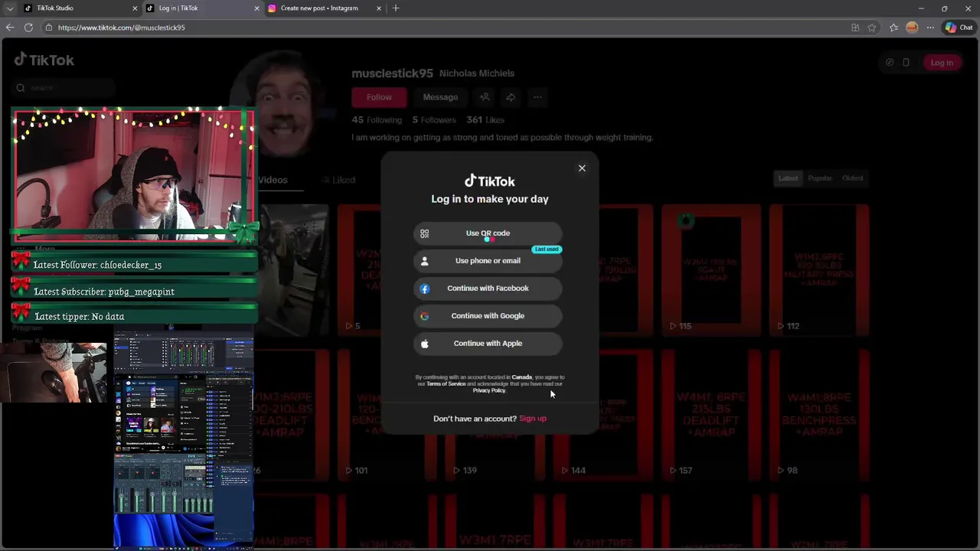This screenshot has height=551, width=980.
Task: Continue with Apple login
Action: 488,344
